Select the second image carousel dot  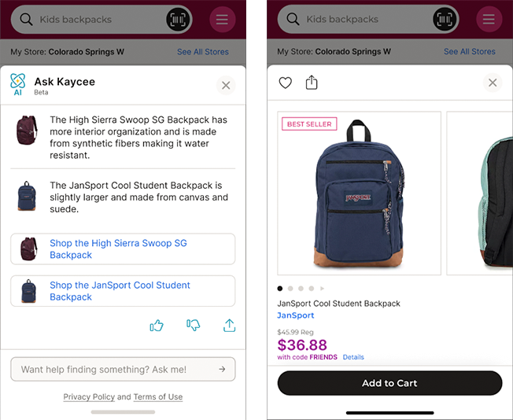pyautogui.click(x=290, y=289)
